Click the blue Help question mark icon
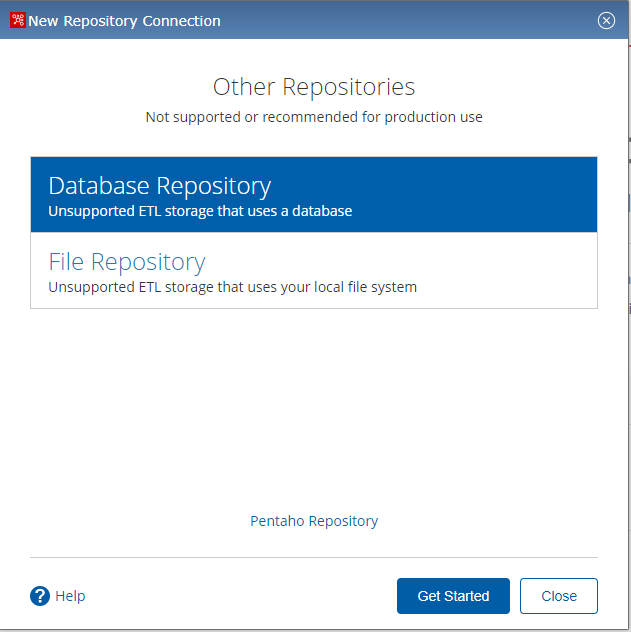Screen dimensions: 631x632 (x=40, y=596)
